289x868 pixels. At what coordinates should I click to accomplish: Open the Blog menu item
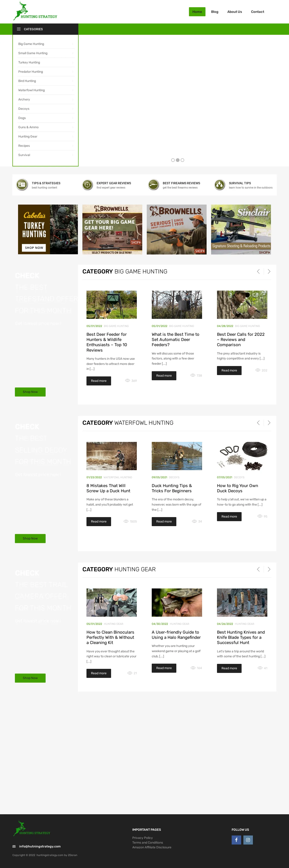tap(214, 12)
